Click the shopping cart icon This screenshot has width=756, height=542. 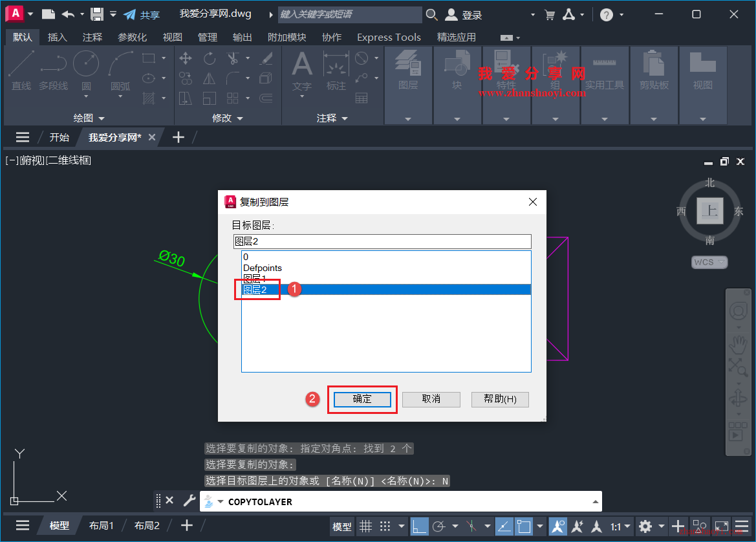[550, 15]
